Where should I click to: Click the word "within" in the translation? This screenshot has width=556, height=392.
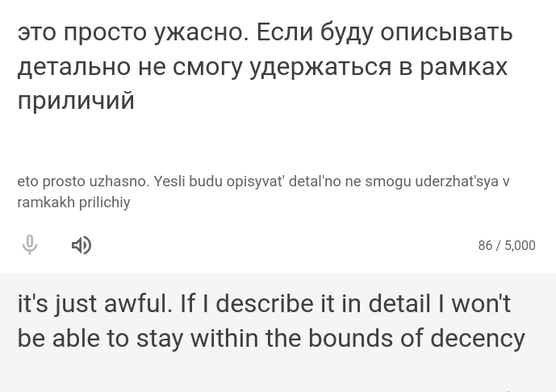[224, 338]
